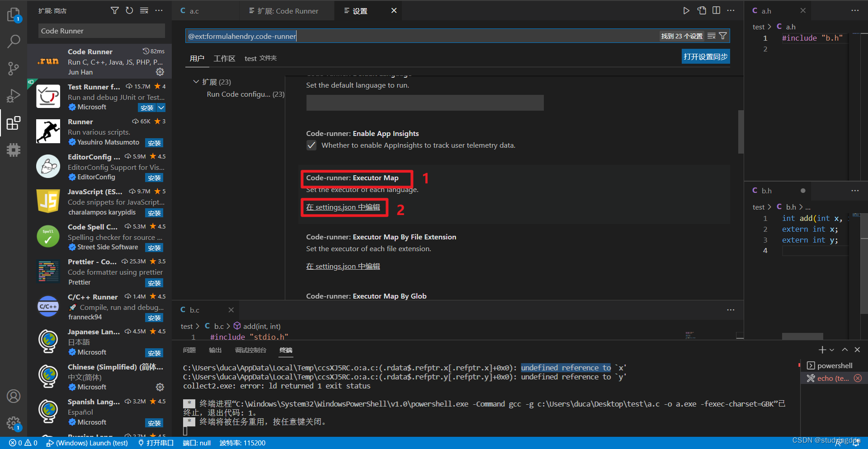Install the EditorConfig extension

[x=154, y=178]
